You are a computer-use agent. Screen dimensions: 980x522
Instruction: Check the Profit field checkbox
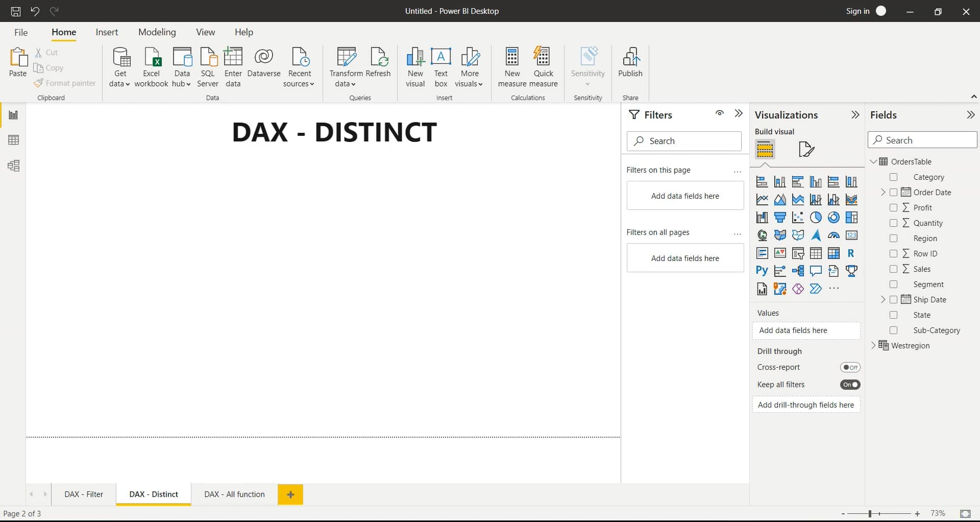(x=894, y=207)
